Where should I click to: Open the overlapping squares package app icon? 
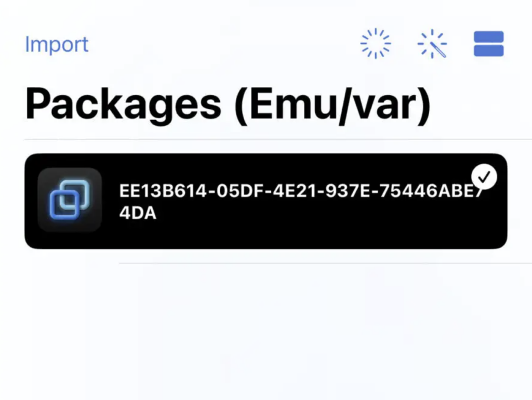click(x=70, y=200)
